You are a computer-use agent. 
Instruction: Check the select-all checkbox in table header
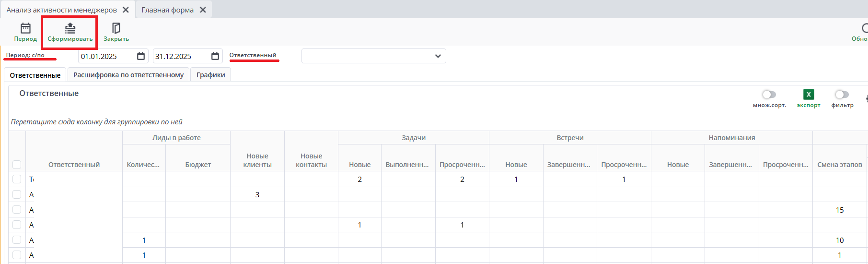[17, 165]
